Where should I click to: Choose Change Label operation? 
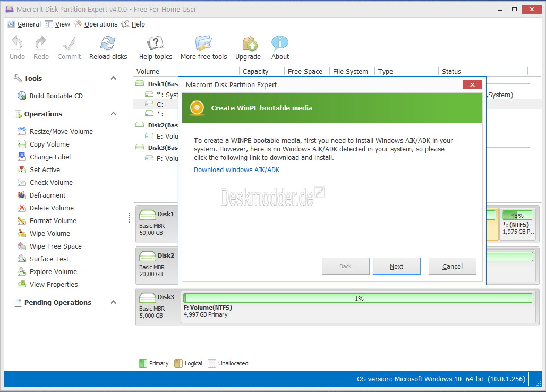click(50, 157)
